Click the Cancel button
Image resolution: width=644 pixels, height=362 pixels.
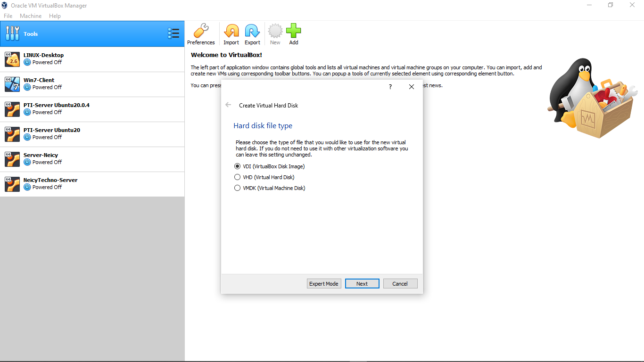point(400,284)
